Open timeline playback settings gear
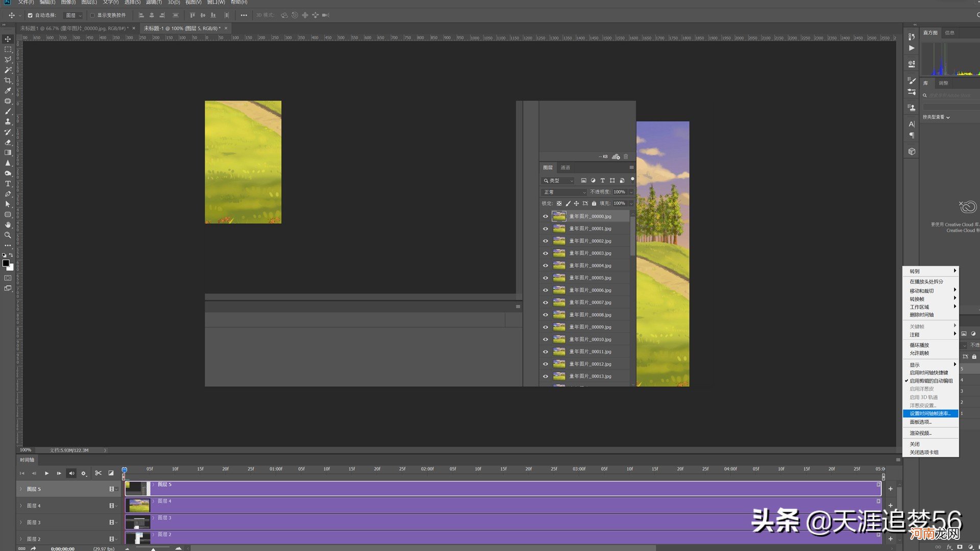980x551 pixels. tap(84, 473)
